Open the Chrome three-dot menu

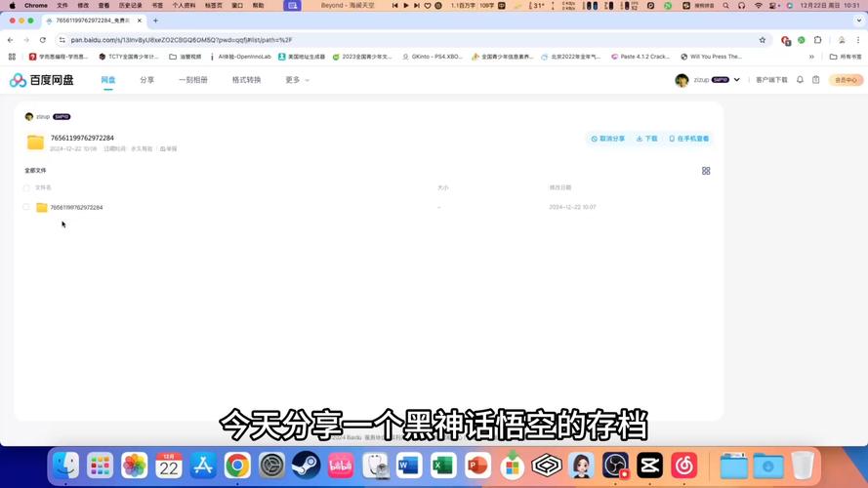(x=858, y=40)
